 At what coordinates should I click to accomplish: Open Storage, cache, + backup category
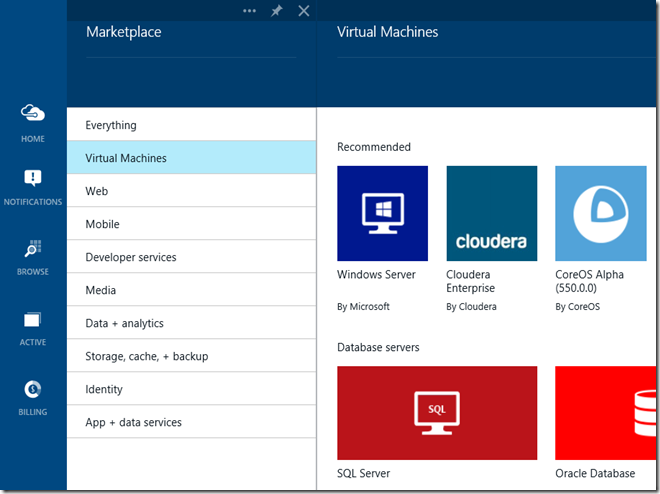pos(191,356)
